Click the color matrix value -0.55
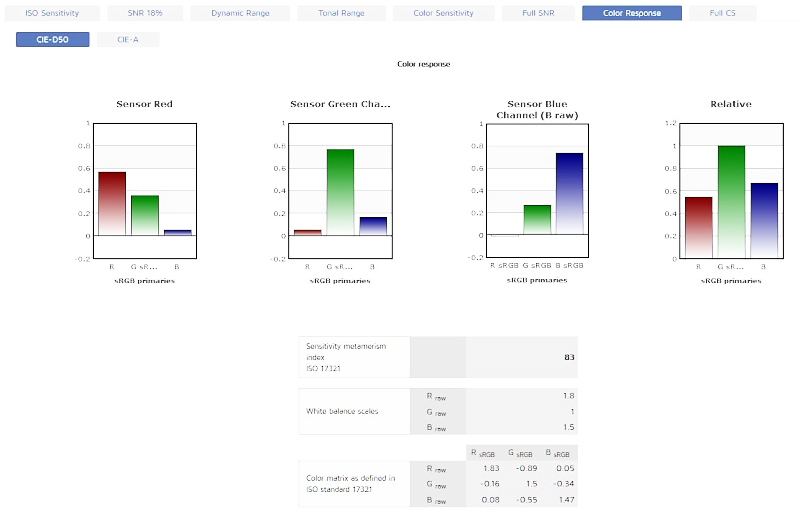Viewport: 800px width, 517px height. coord(527,500)
